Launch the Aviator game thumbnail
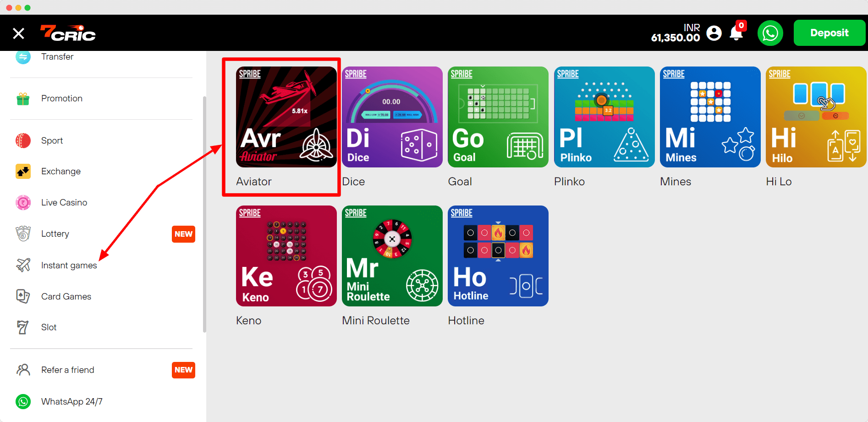The image size is (868, 422). [x=286, y=117]
